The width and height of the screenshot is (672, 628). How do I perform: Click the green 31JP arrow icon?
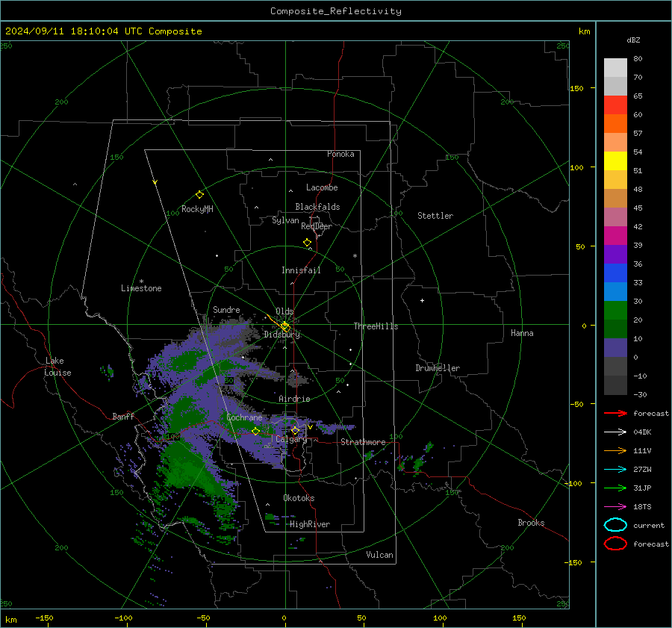(615, 488)
